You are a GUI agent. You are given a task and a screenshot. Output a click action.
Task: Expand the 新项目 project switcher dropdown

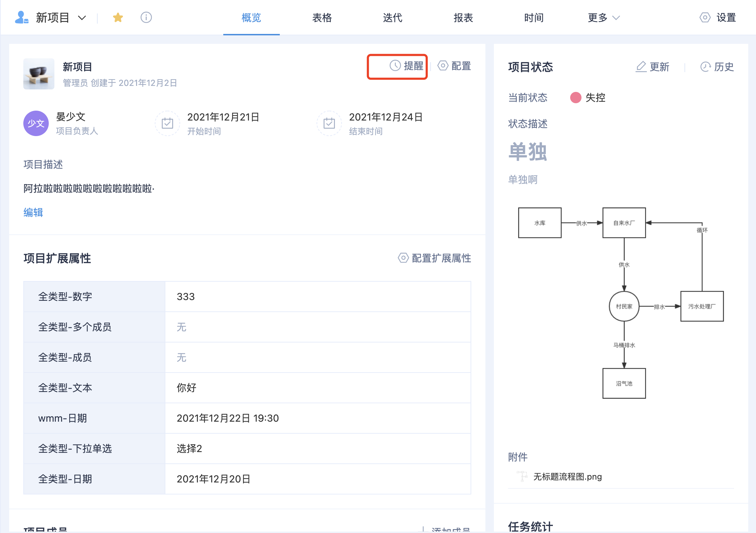[82, 18]
